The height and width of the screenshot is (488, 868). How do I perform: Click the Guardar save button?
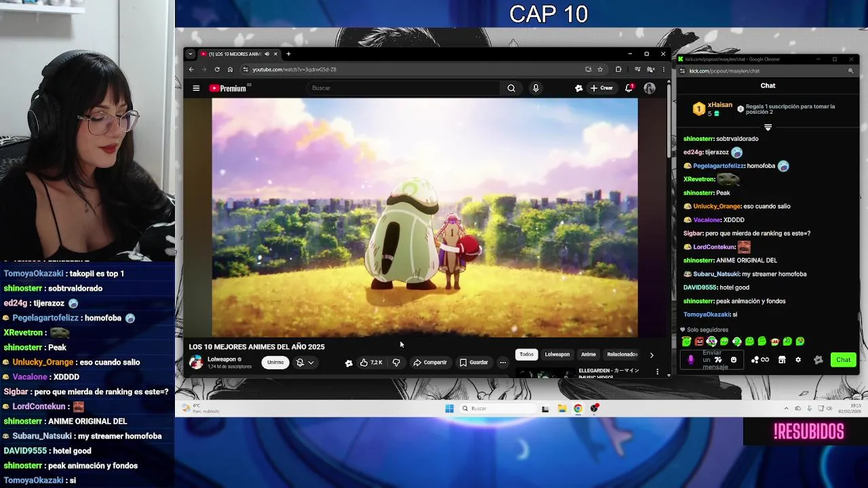(x=474, y=363)
